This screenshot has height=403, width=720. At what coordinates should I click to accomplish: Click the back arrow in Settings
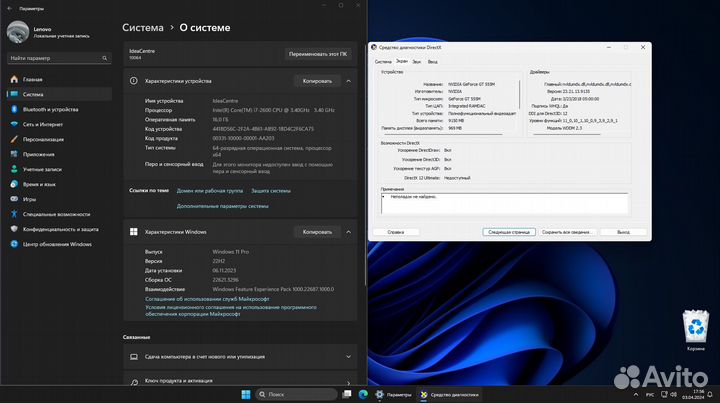click(x=10, y=8)
